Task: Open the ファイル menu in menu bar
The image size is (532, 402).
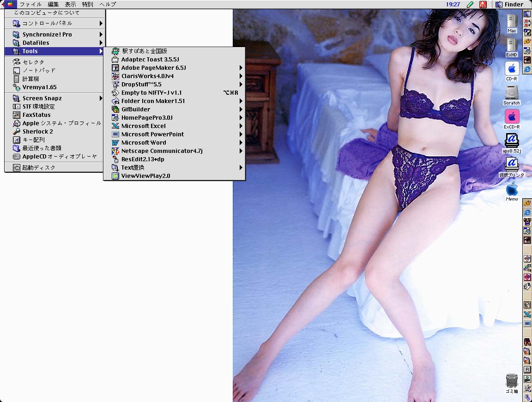Action: point(30,4)
